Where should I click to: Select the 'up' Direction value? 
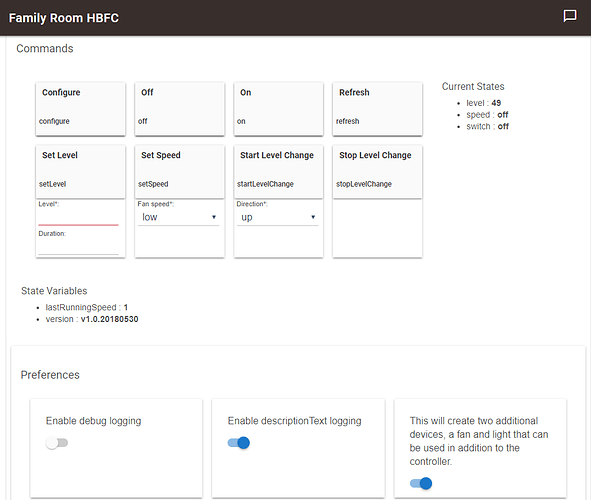[277, 217]
